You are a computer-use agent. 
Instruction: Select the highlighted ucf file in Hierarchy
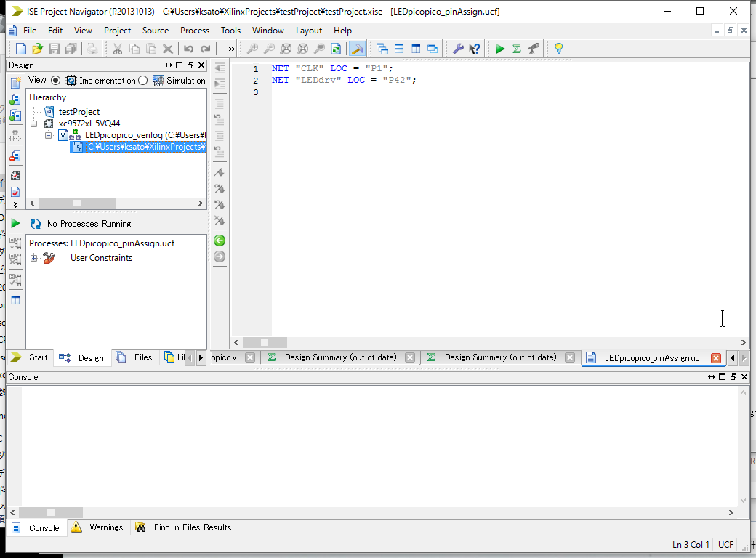pyautogui.click(x=138, y=147)
